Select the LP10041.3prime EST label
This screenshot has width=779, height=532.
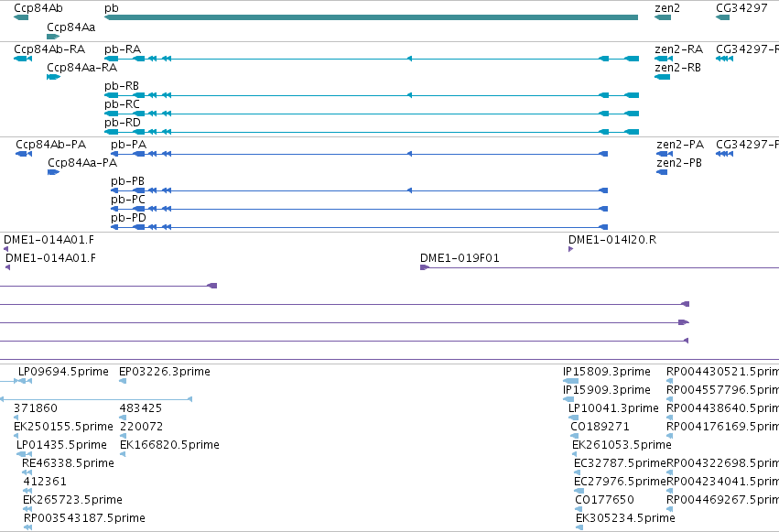(x=613, y=408)
